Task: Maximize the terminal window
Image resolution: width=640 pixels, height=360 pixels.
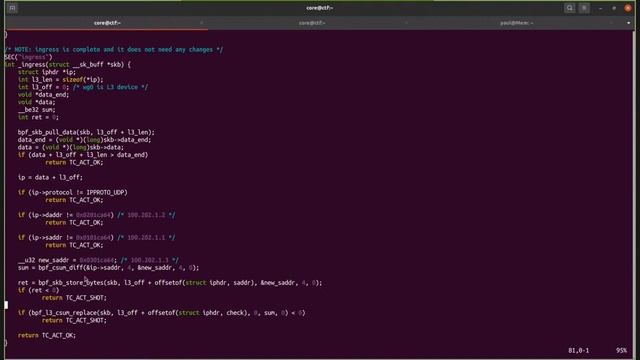Action: pyautogui.click(x=614, y=8)
